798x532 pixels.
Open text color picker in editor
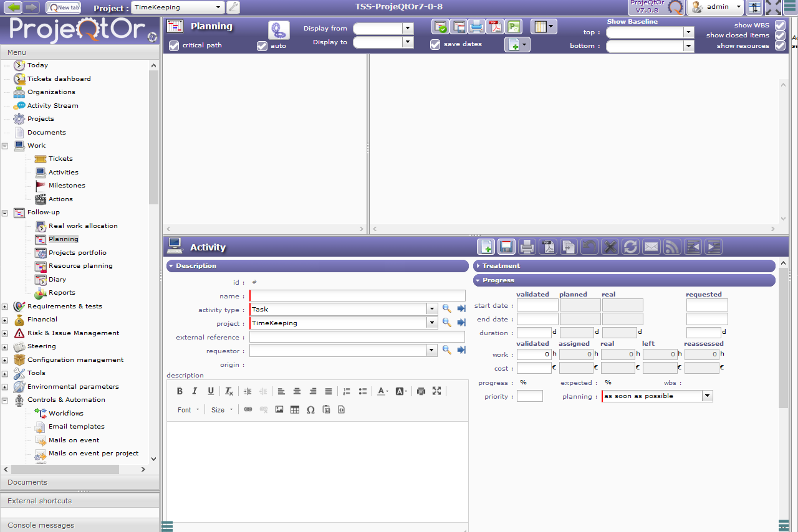click(382, 391)
